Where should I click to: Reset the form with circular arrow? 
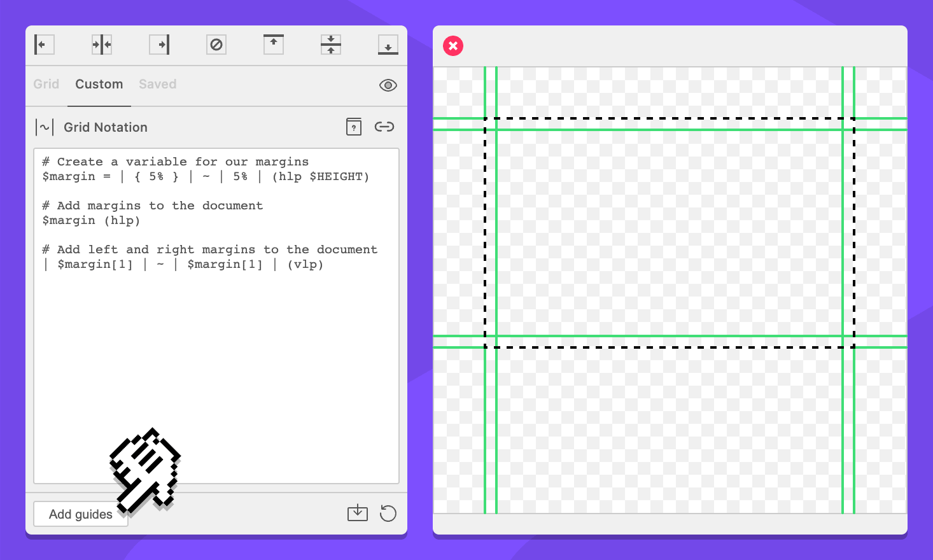[388, 513]
